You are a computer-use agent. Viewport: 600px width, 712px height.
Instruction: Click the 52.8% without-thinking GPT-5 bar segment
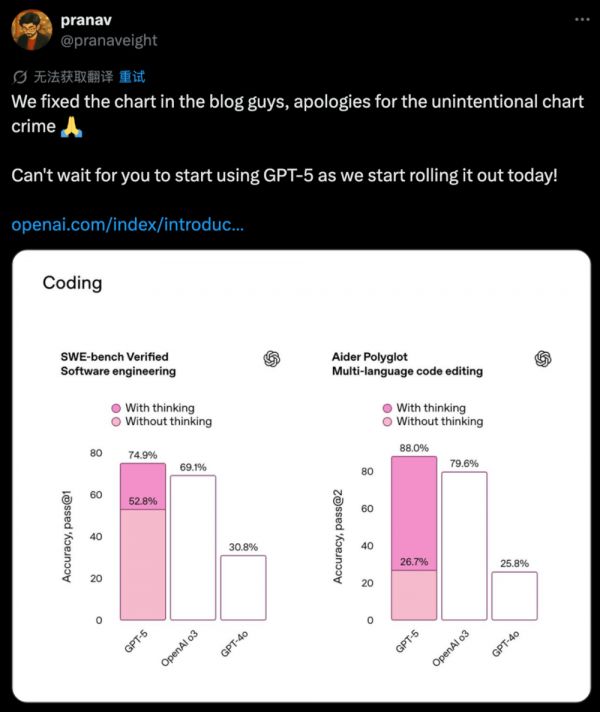(143, 565)
